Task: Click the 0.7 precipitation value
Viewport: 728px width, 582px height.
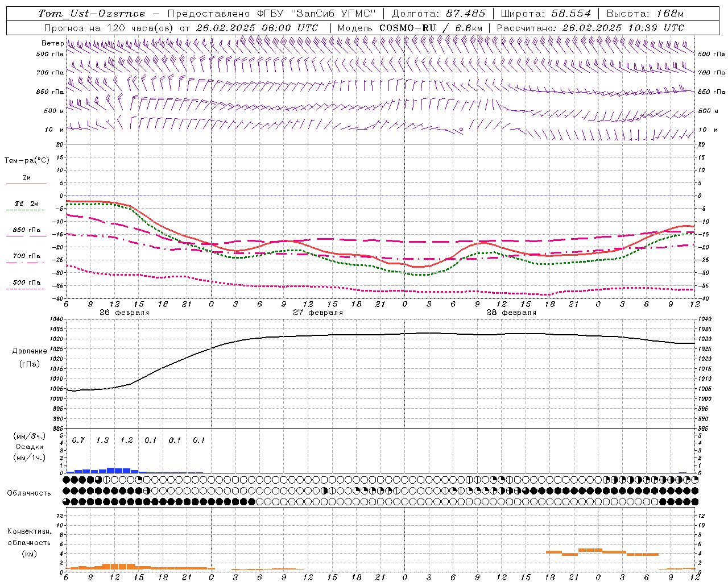Action: (78, 440)
